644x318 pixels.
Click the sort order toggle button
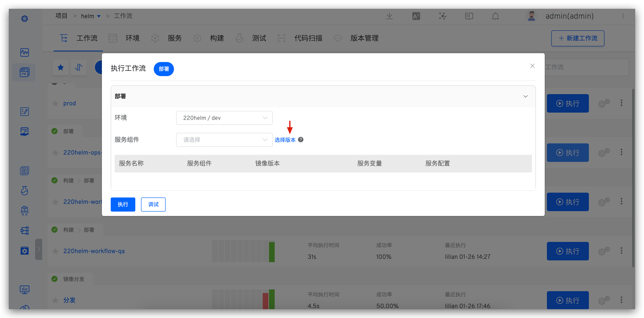[78, 67]
